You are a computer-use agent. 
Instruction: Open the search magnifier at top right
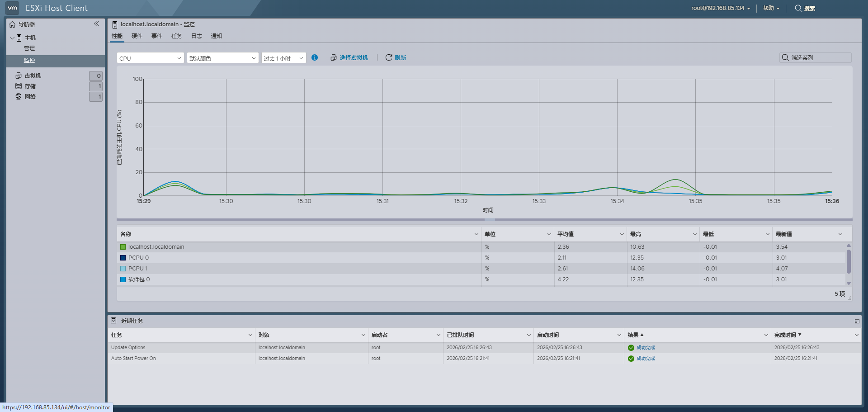click(798, 8)
